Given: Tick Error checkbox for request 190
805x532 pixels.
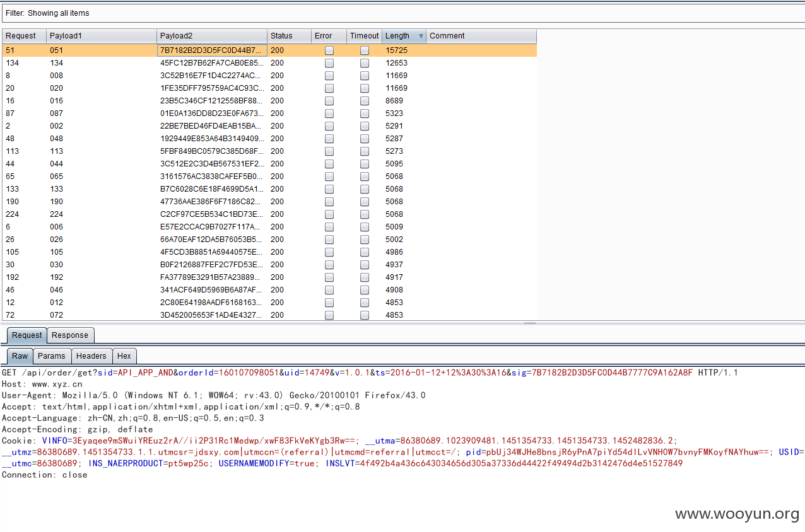Looking at the screenshot, I should click(329, 202).
